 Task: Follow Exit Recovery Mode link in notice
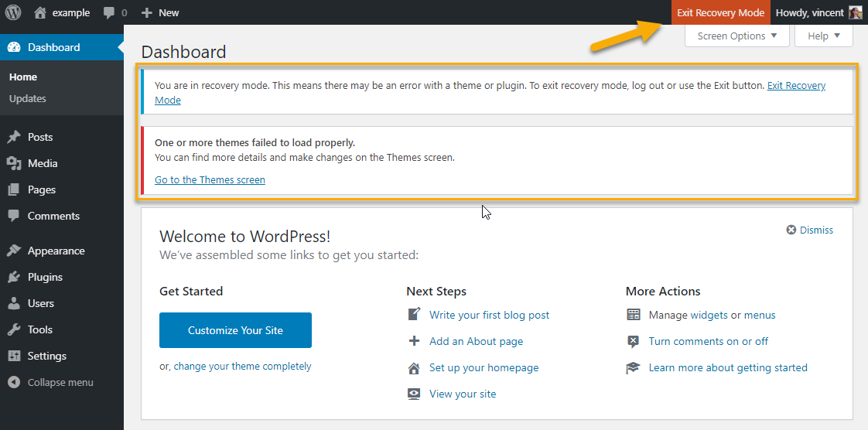click(x=796, y=86)
